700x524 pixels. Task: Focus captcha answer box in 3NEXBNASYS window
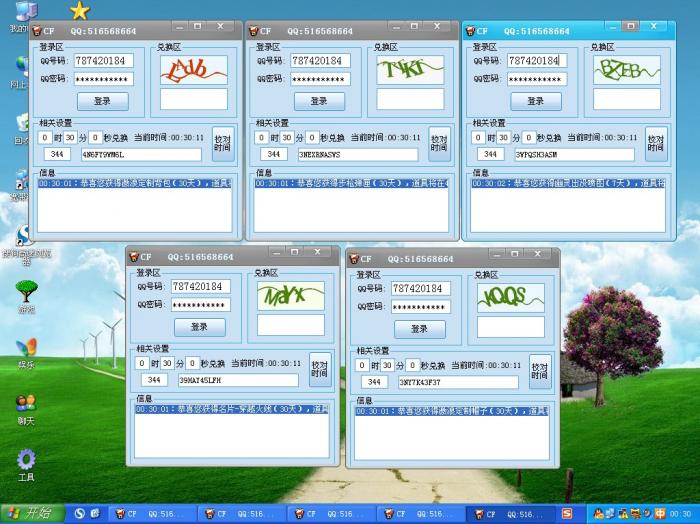tap(410, 99)
